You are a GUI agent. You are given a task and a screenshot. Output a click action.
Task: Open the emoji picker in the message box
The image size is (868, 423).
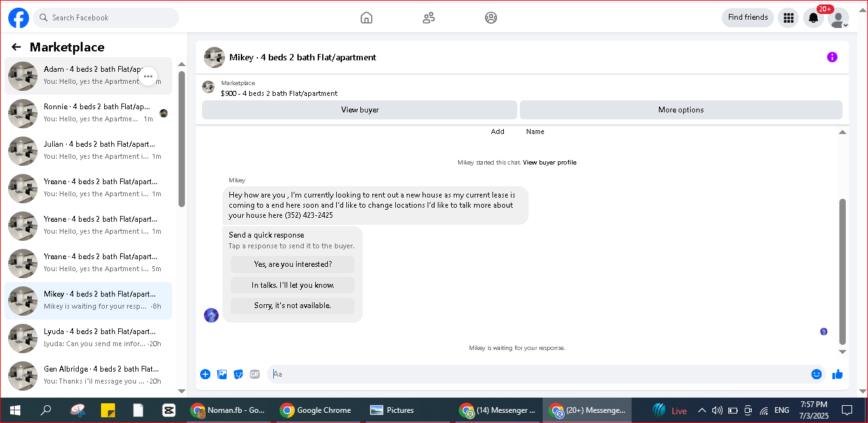pos(817,374)
